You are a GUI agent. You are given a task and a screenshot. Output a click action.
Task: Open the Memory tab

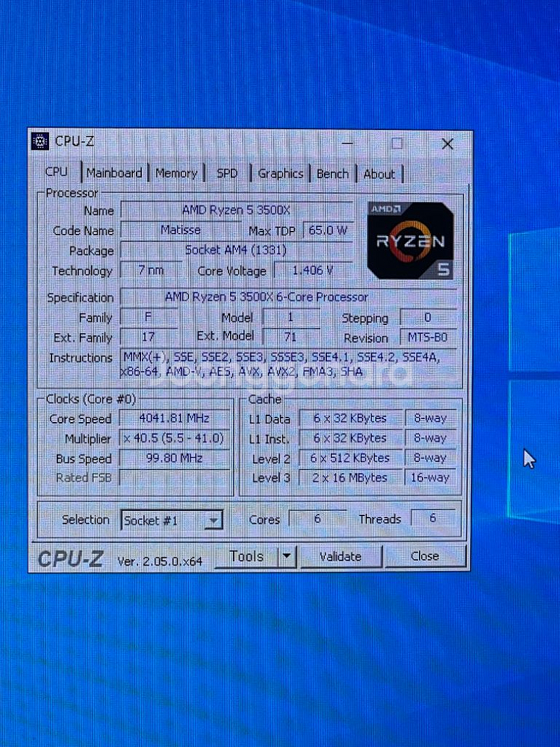coord(176,173)
